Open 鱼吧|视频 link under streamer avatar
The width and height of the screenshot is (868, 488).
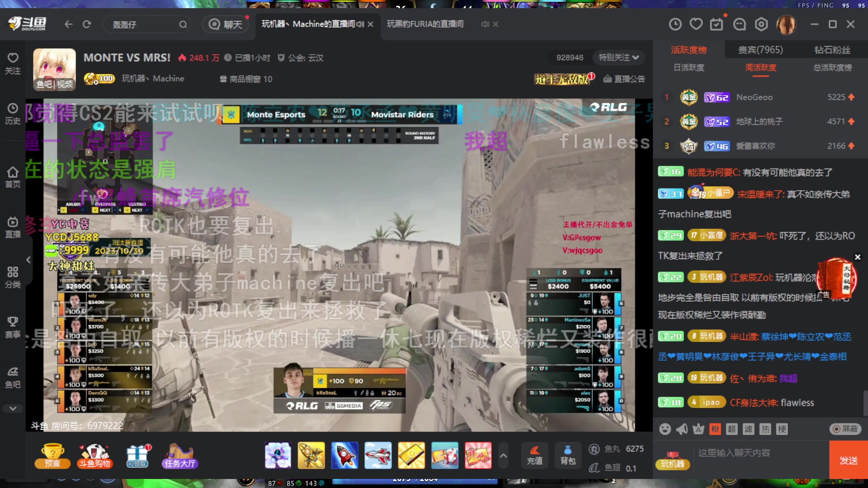pyautogui.click(x=54, y=84)
